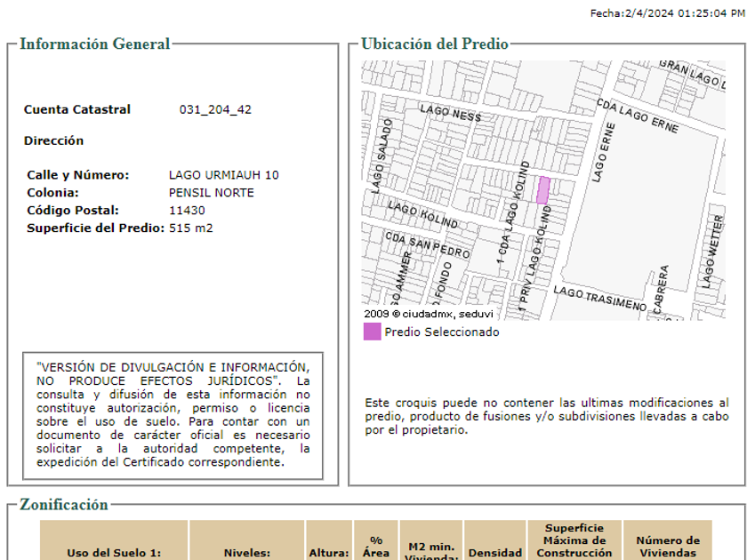747x560 pixels.
Task: Click the LAGO TRASIMENO street label on map
Action: click(599, 298)
